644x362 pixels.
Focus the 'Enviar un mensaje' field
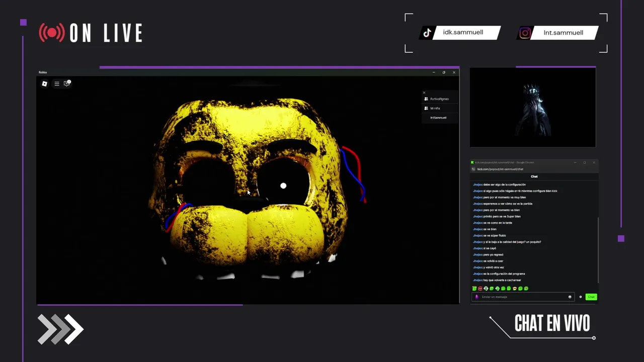(x=522, y=297)
